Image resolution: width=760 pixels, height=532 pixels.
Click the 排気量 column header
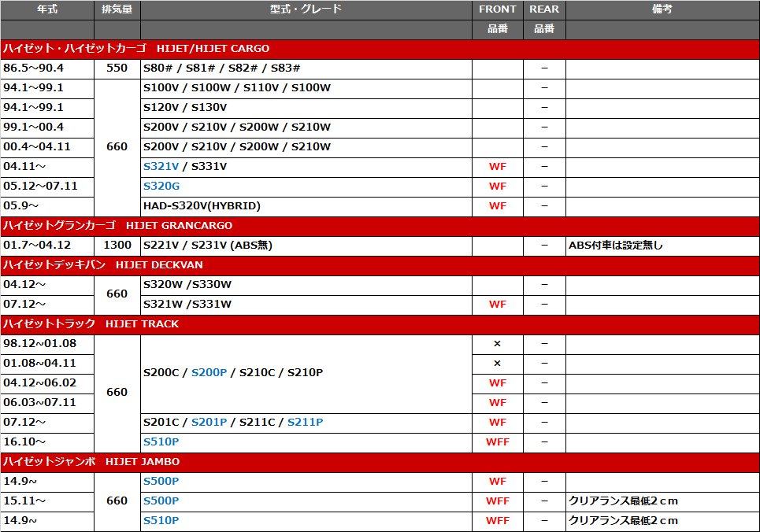[x=117, y=9]
